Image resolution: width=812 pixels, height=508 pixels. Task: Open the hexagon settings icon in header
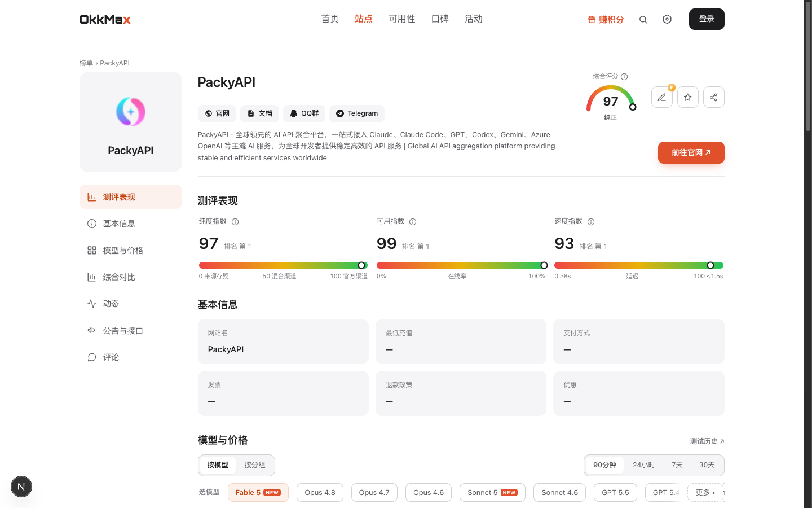[x=667, y=19]
